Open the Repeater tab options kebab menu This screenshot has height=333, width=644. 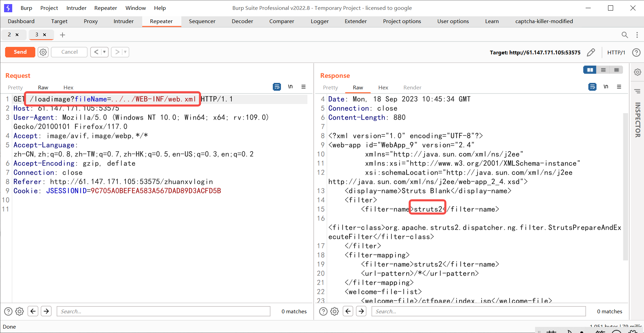(x=637, y=35)
